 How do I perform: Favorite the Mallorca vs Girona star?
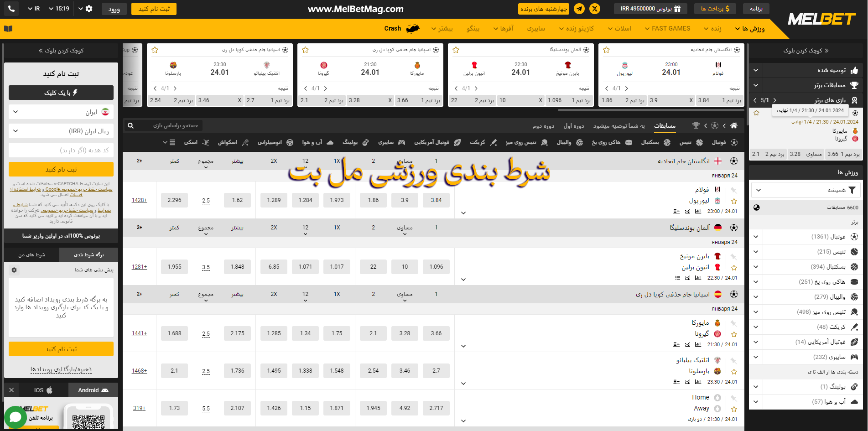tap(734, 334)
